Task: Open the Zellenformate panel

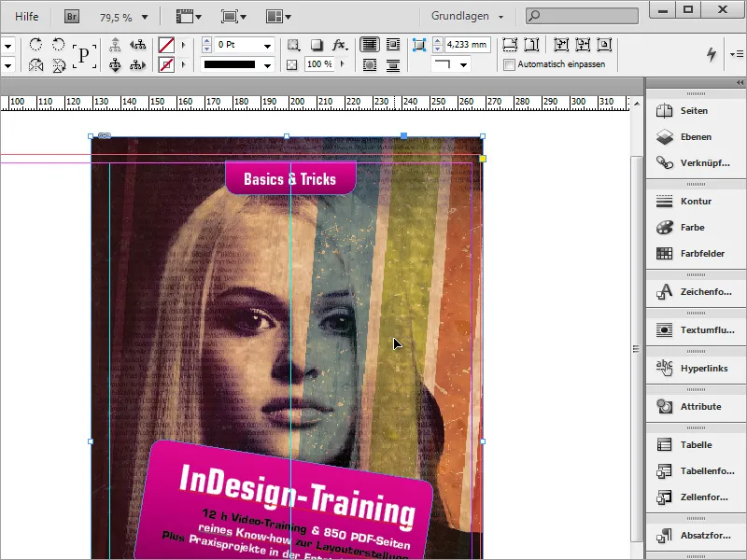Action: coord(696,497)
